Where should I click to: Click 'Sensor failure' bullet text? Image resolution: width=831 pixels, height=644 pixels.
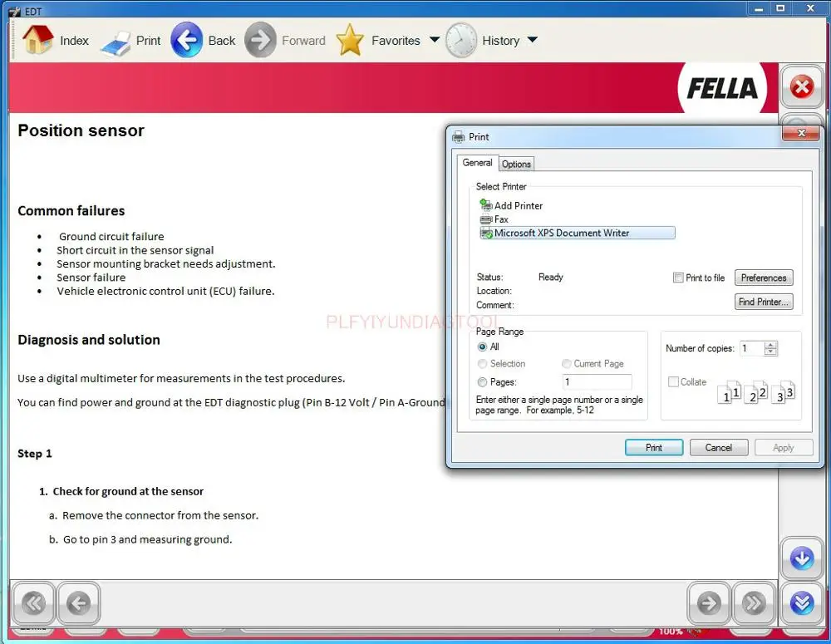[91, 278]
